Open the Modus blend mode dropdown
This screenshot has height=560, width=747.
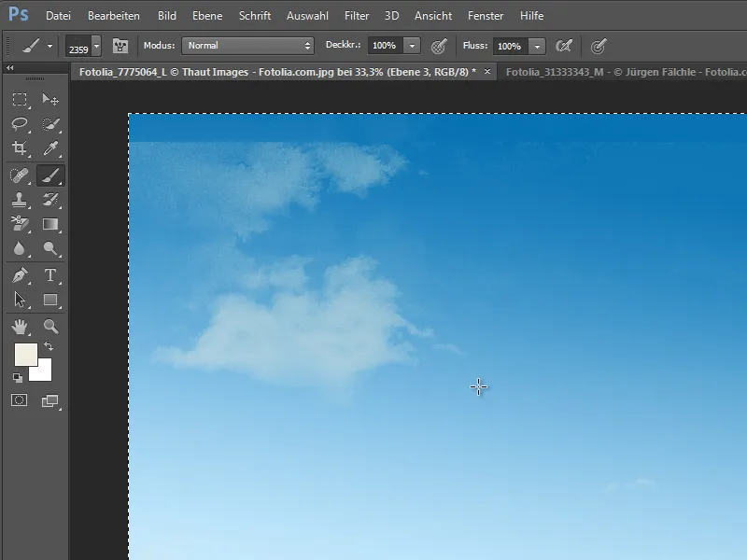(x=247, y=46)
